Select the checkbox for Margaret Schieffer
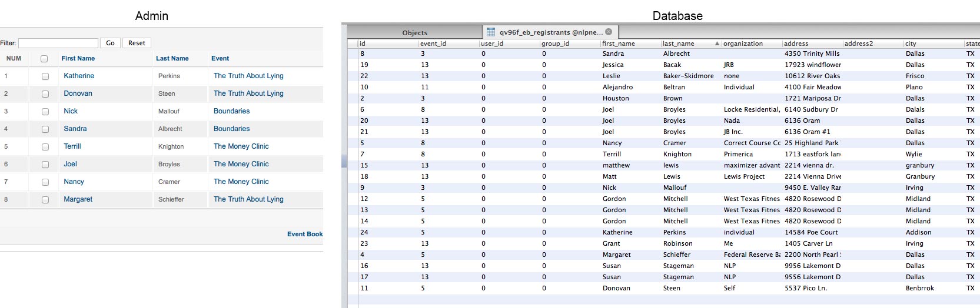This screenshot has width=980, height=308. point(45,200)
